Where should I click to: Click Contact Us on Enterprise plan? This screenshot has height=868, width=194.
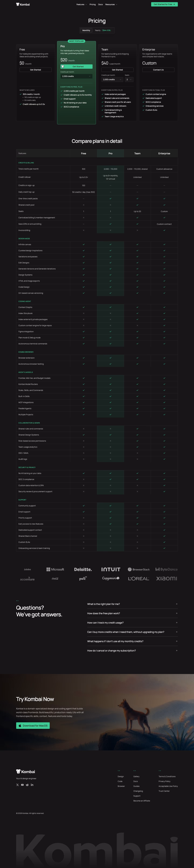158,70
